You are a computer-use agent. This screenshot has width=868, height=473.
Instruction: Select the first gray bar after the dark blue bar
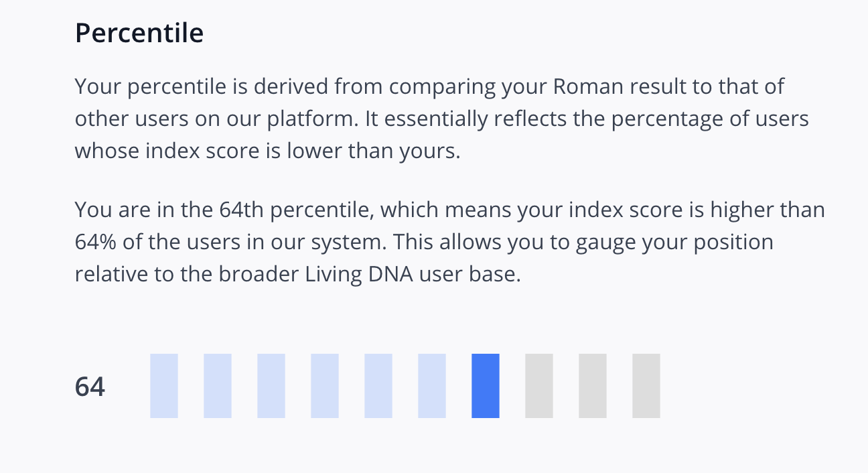point(539,386)
